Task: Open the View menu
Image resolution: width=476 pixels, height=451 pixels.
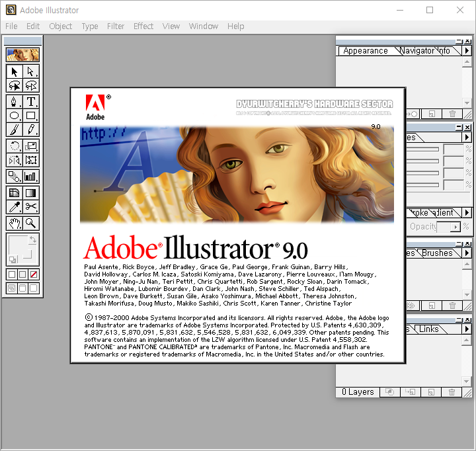Action: 171,26
